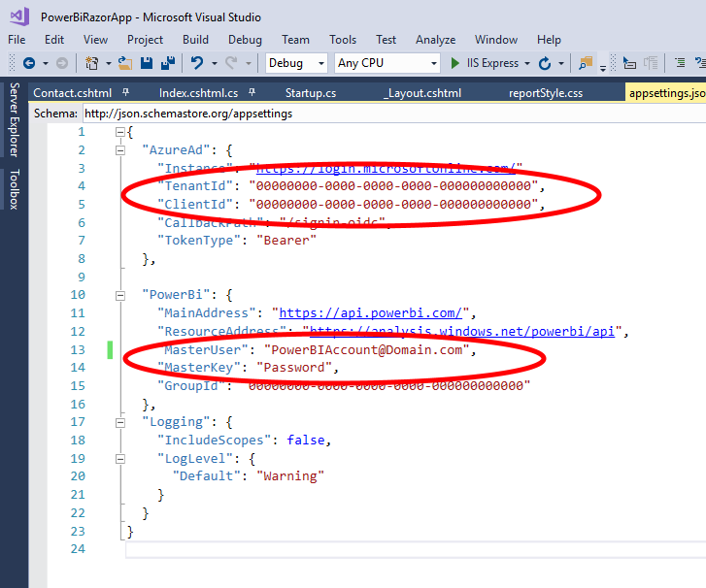
Task: Open the Team menu
Action: tap(295, 40)
